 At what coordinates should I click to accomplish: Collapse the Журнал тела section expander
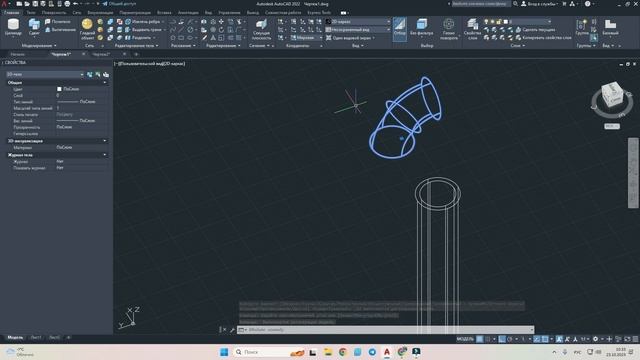pyautogui.click(x=105, y=155)
